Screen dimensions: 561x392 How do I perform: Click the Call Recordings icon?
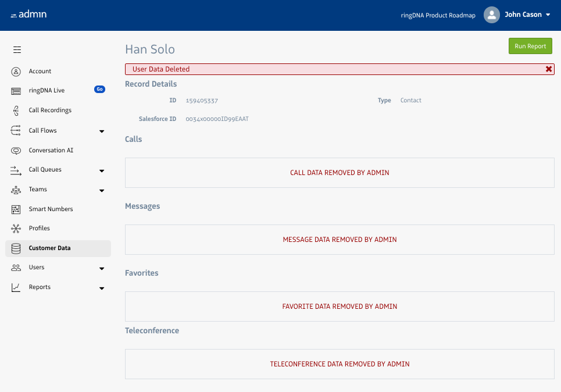16,111
